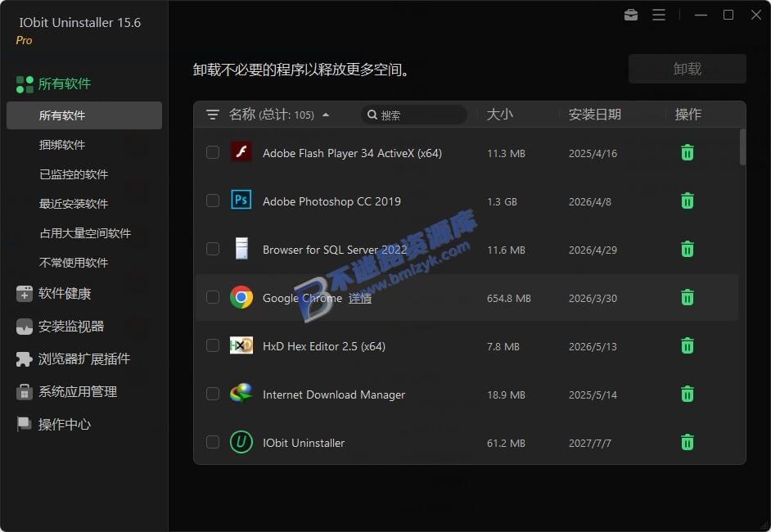
Task: Click the 操作 column header
Action: point(688,115)
